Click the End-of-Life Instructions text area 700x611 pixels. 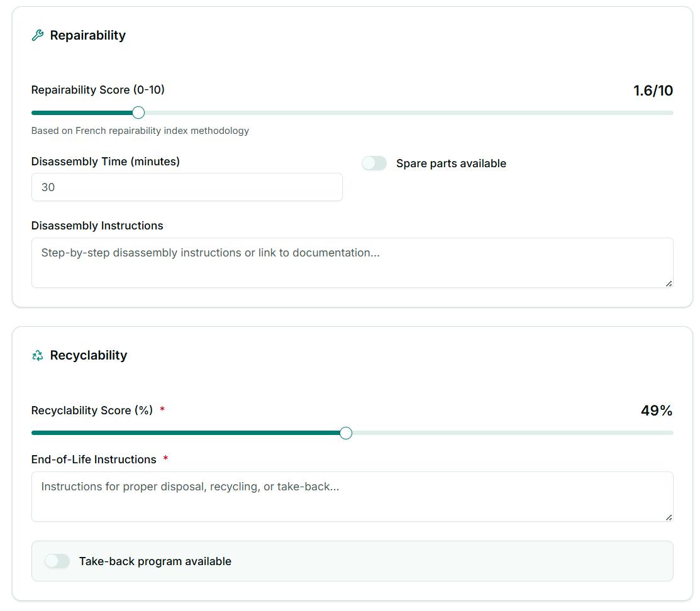tap(352, 495)
